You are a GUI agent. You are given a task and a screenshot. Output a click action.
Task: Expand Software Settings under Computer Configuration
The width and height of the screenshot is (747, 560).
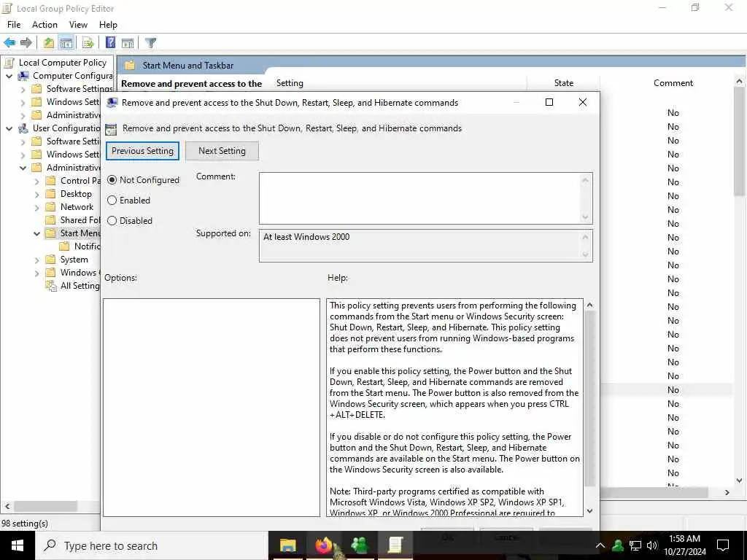(x=23, y=89)
